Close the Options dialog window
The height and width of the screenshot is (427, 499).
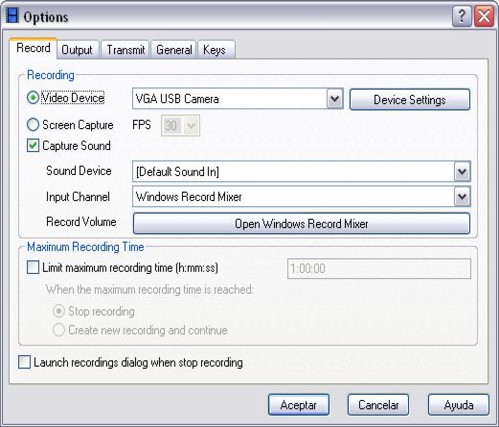coord(484,16)
